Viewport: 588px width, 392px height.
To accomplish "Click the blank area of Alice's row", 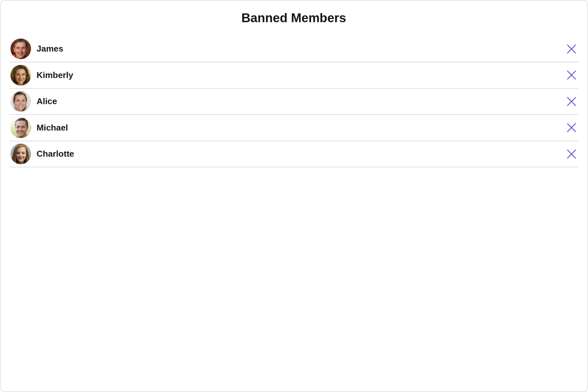I will click(310, 101).
